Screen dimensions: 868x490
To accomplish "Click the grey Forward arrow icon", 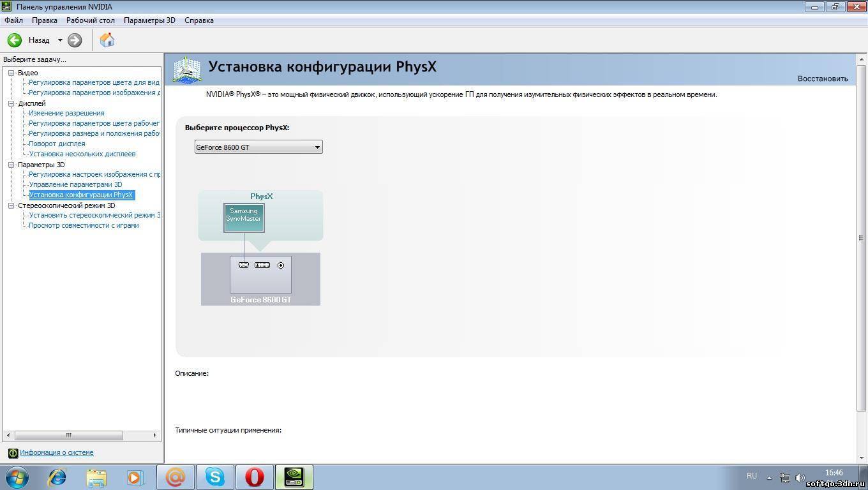I will (x=75, y=40).
